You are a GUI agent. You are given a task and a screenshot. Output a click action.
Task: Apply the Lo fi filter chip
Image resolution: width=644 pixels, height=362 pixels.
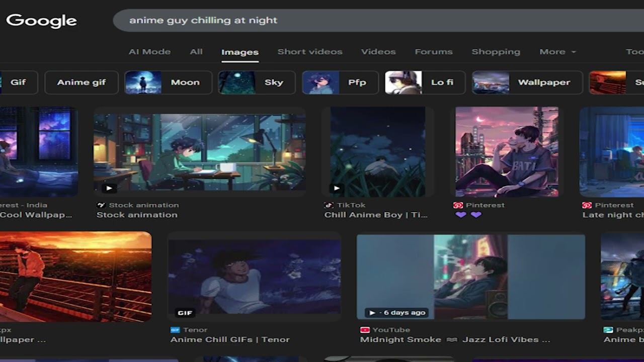[425, 82]
